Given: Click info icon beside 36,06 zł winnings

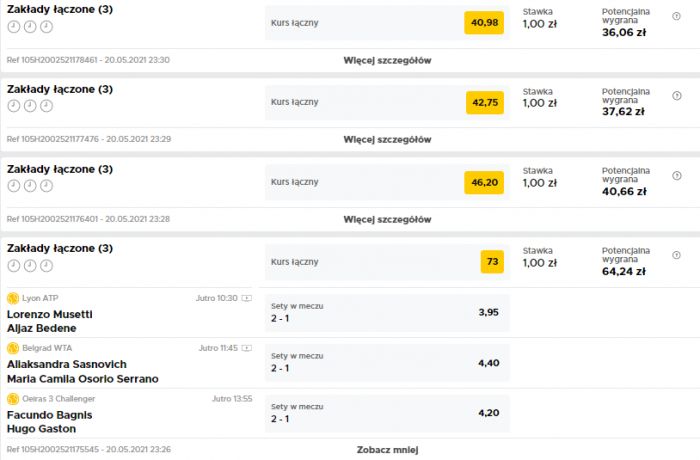Looking at the screenshot, I should click(676, 16).
